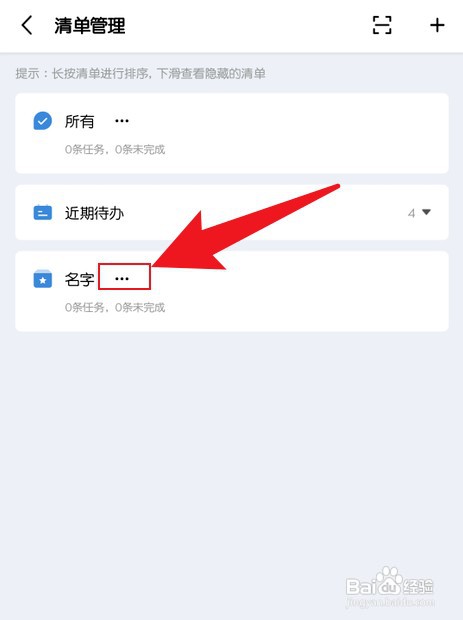Tap the count 4 in 近期待办
The image size is (463, 620).
(x=412, y=214)
